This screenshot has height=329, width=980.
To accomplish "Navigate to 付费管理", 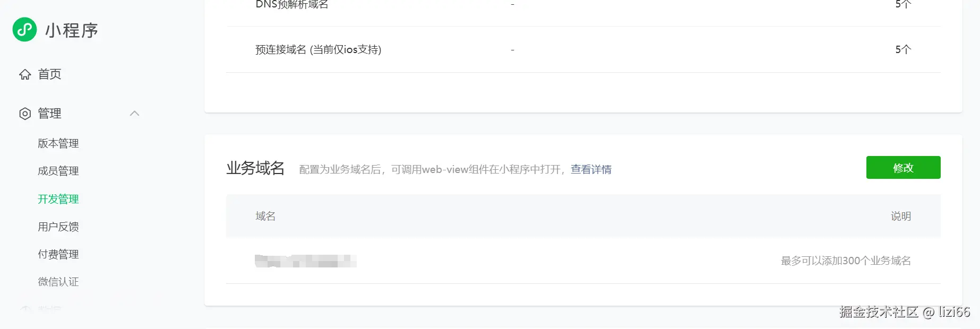I will [x=58, y=254].
